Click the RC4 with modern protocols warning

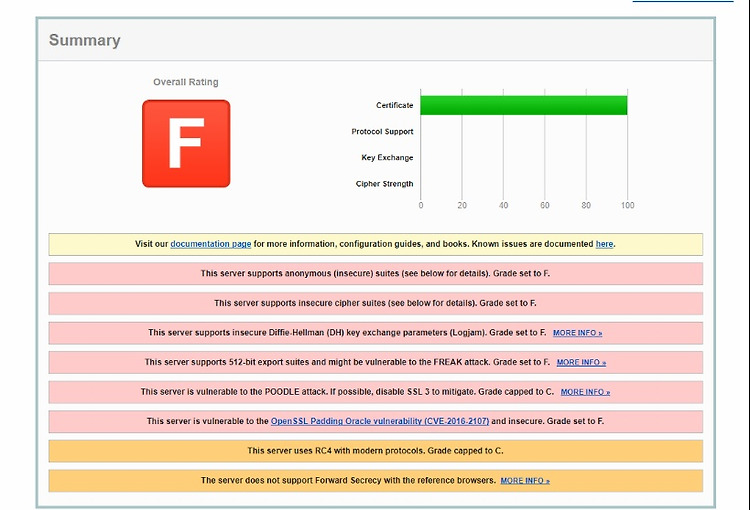pyautogui.click(x=375, y=451)
